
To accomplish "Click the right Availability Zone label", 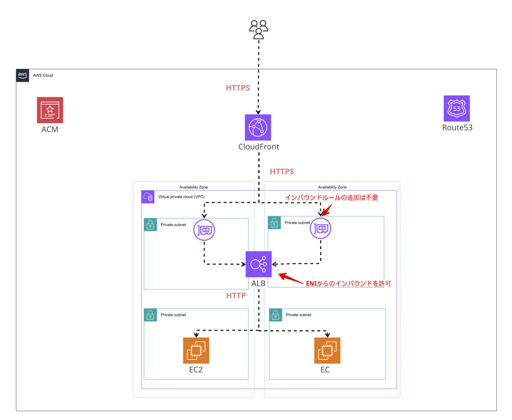I will click(x=332, y=187).
